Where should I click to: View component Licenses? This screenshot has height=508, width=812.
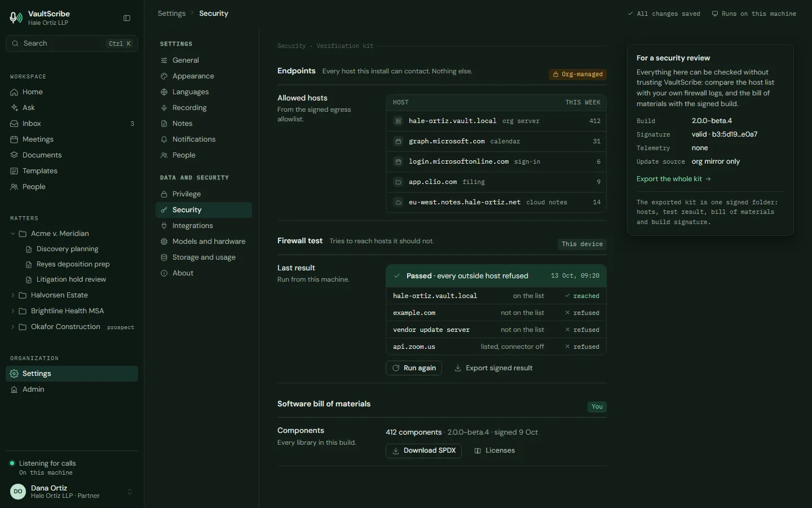point(495,450)
